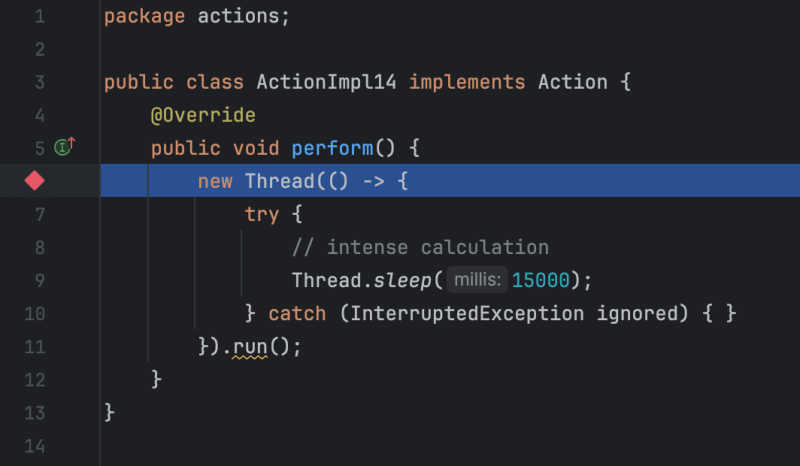Click the Action interface name
800x466 pixels.
tap(572, 82)
